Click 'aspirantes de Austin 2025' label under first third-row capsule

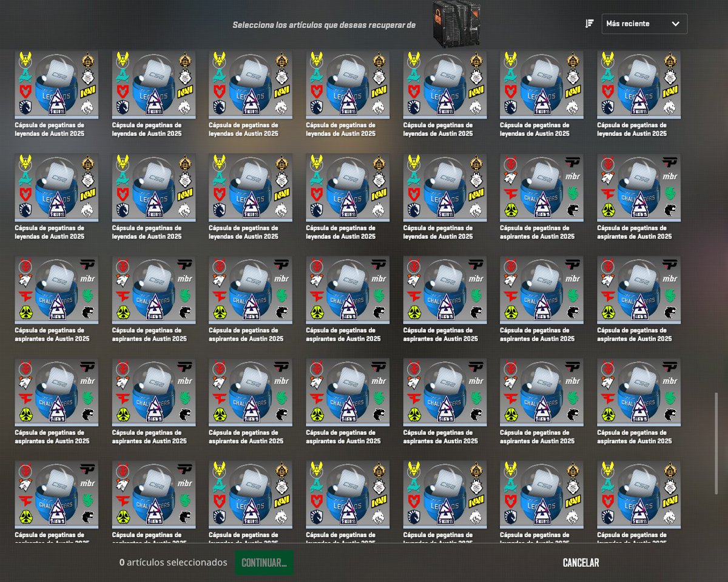(x=52, y=338)
